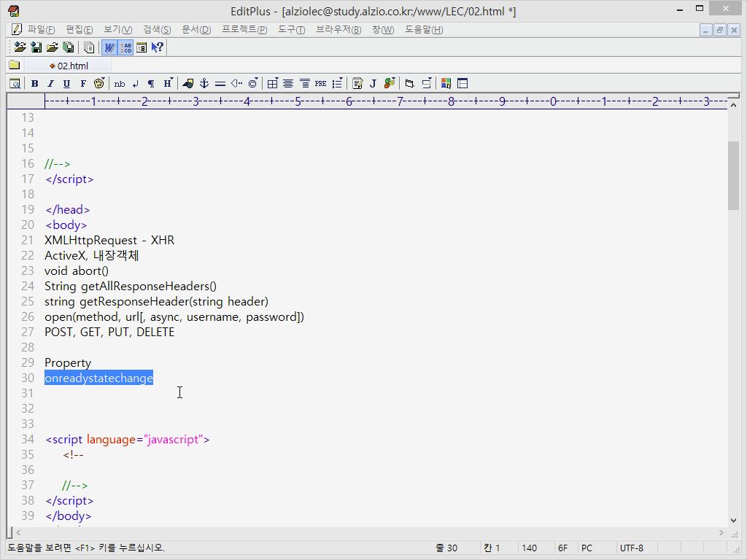The image size is (747, 560).
Task: Click the horizontal scroll left arrow
Action: coord(18,532)
